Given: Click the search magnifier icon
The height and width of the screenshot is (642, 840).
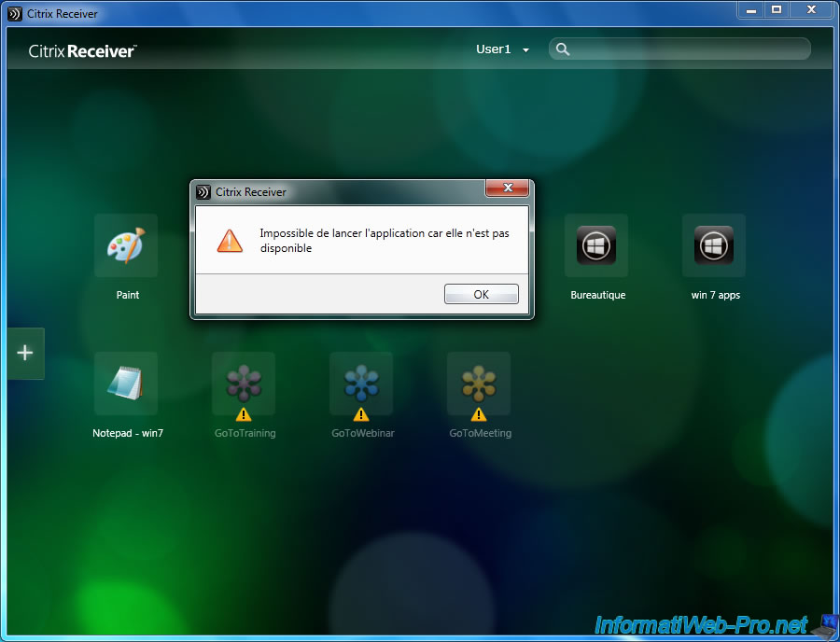Looking at the screenshot, I should click(563, 49).
